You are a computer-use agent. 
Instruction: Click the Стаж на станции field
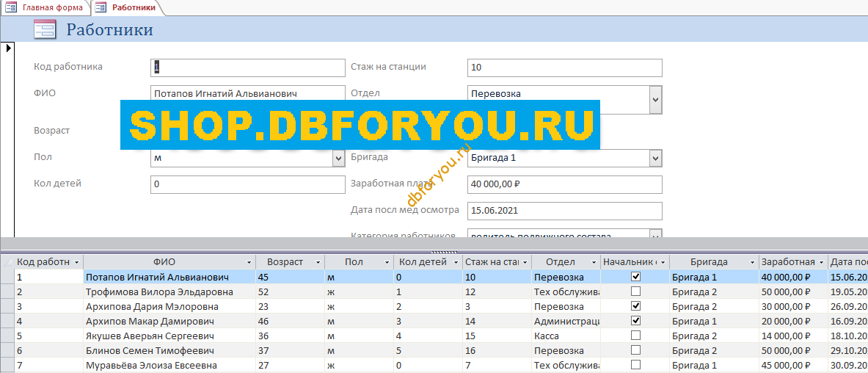pos(565,68)
